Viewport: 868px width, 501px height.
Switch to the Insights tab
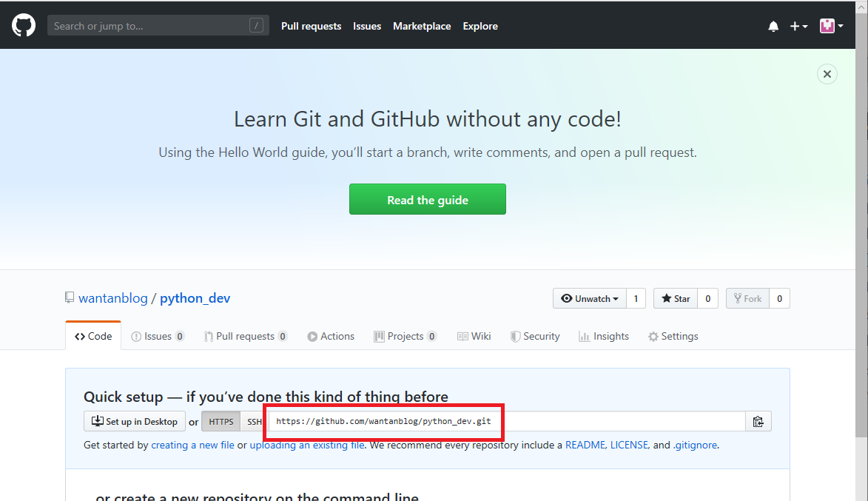603,336
